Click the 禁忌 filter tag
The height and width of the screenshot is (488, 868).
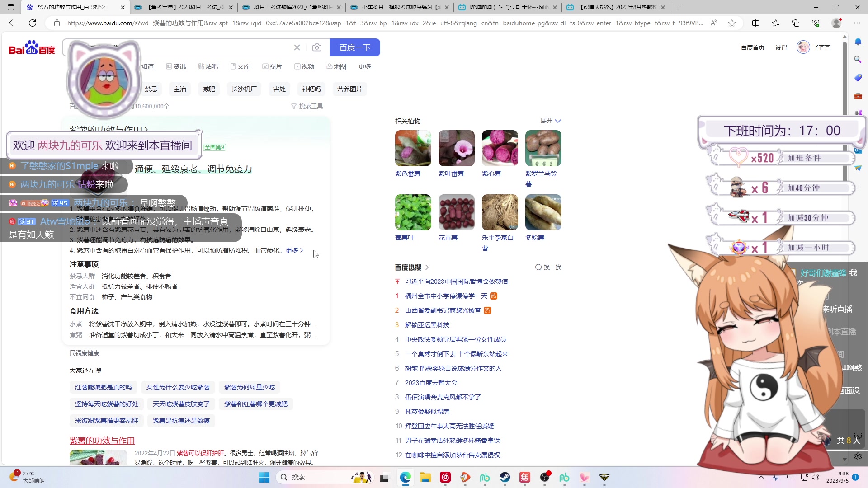click(151, 89)
